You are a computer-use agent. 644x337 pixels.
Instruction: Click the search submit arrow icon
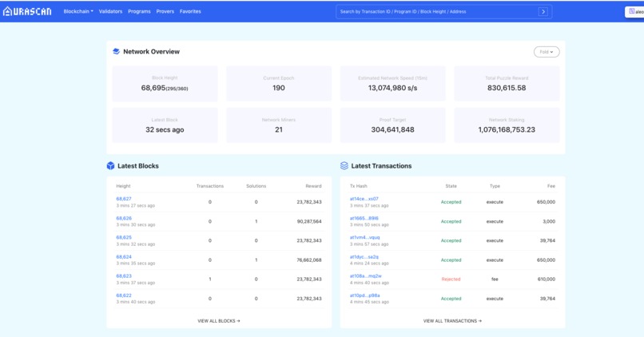[x=543, y=11]
